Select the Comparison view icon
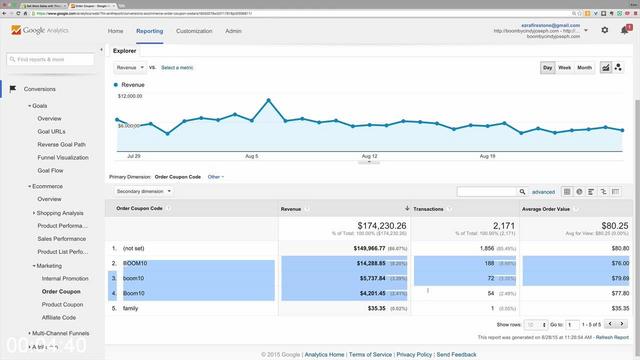This screenshot has height=360, width=640. point(603,191)
